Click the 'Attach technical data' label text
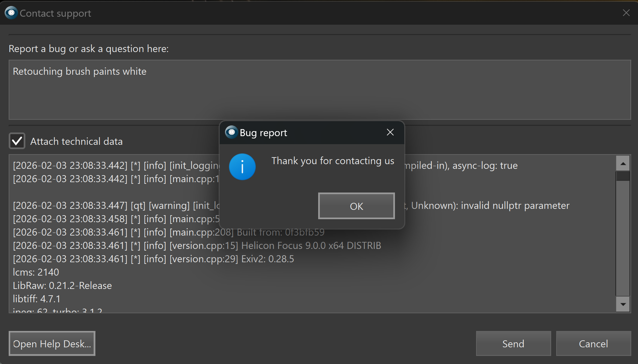The width and height of the screenshot is (638, 364). click(76, 141)
